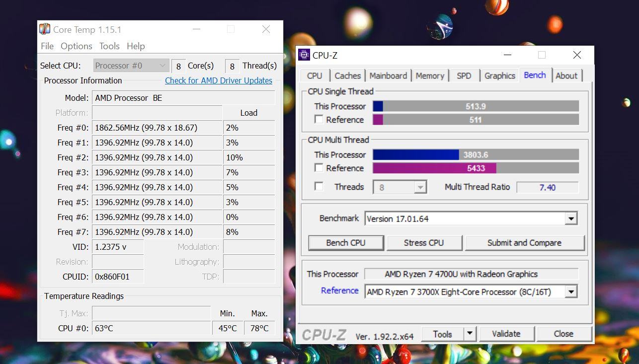Switch to the Memory tab

tap(430, 75)
